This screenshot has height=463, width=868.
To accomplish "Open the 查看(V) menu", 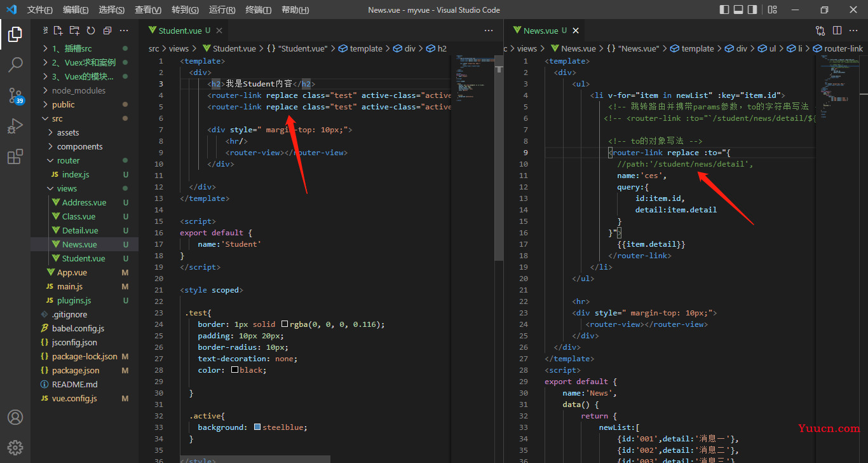I will coord(148,10).
